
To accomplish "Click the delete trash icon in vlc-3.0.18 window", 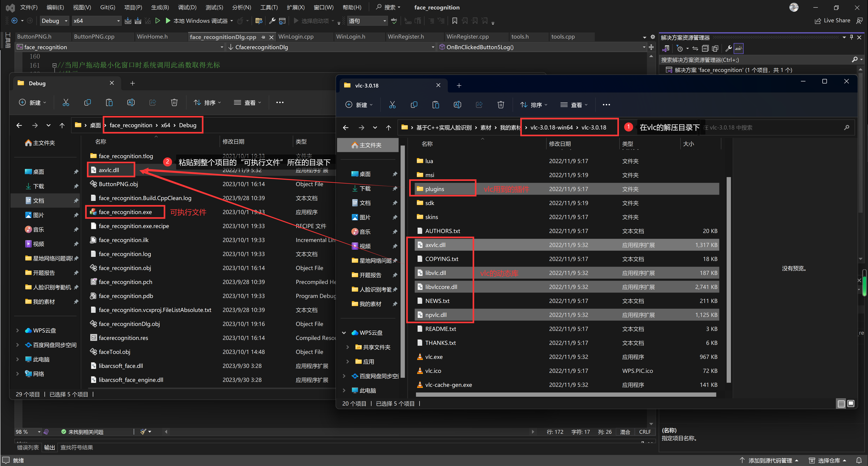I will point(500,105).
